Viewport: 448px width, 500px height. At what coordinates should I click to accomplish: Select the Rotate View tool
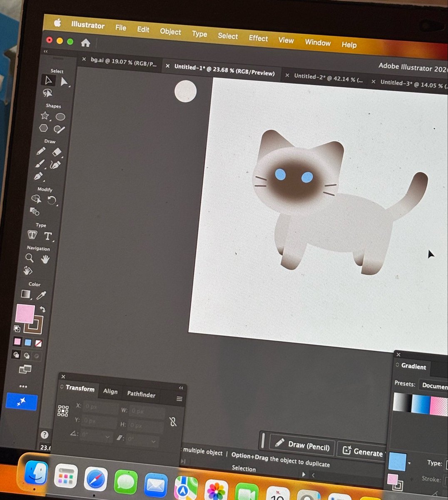27,271
